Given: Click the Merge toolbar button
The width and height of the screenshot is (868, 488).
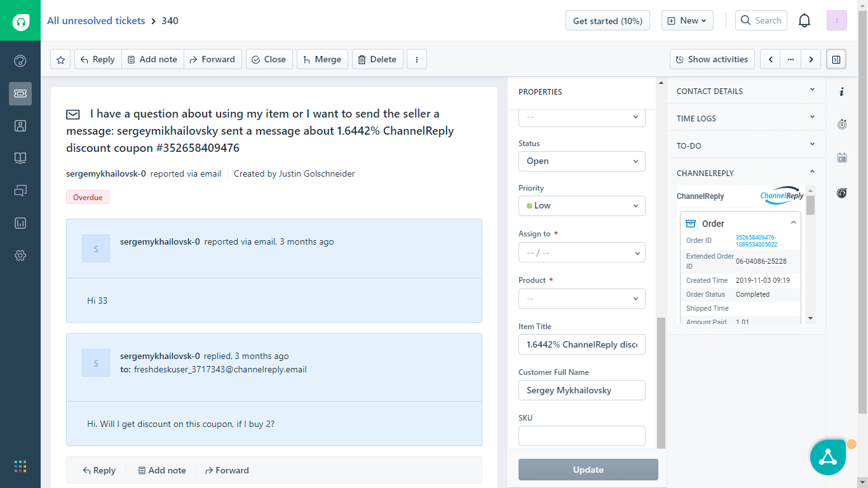Looking at the screenshot, I should (x=322, y=60).
